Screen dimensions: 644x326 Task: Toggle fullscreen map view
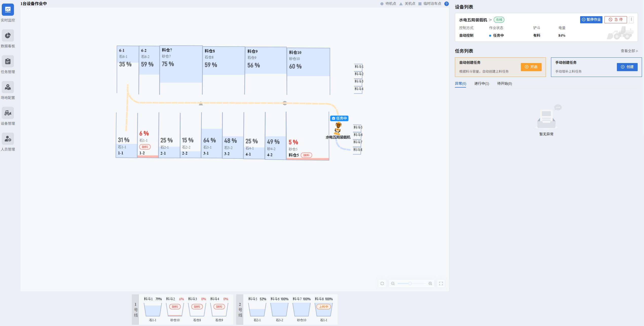click(441, 283)
